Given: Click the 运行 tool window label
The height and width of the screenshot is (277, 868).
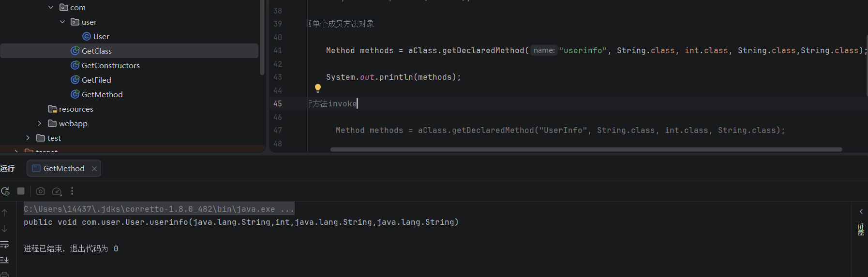Looking at the screenshot, I should (7, 168).
